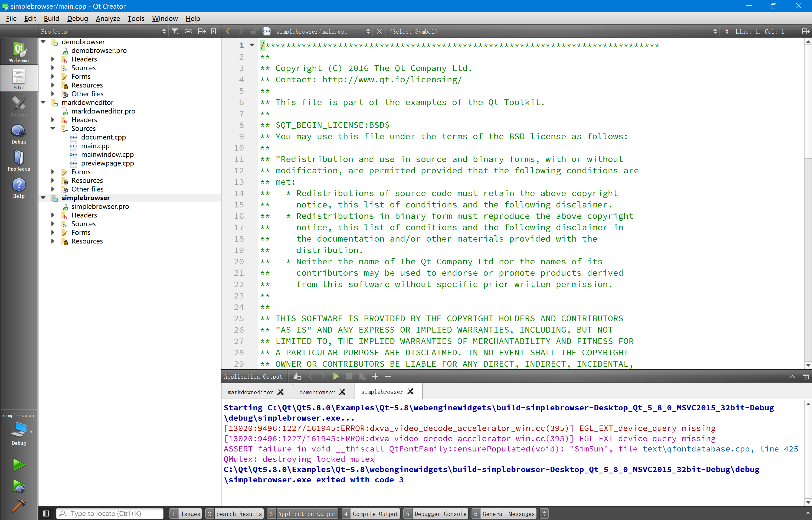
Task: Switch to Edit mode
Action: 19,78
